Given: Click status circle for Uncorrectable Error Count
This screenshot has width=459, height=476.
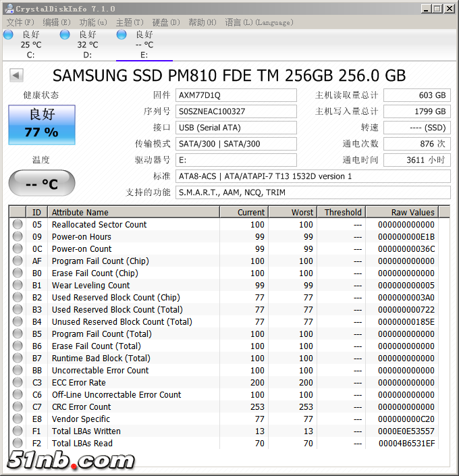Looking at the screenshot, I should pyautogui.click(x=18, y=370).
